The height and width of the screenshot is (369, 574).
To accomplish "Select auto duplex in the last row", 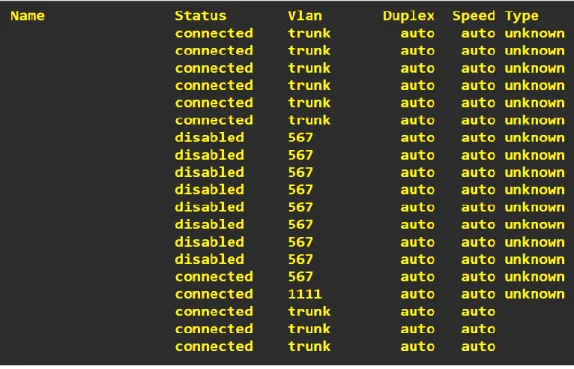I will (x=417, y=346).
